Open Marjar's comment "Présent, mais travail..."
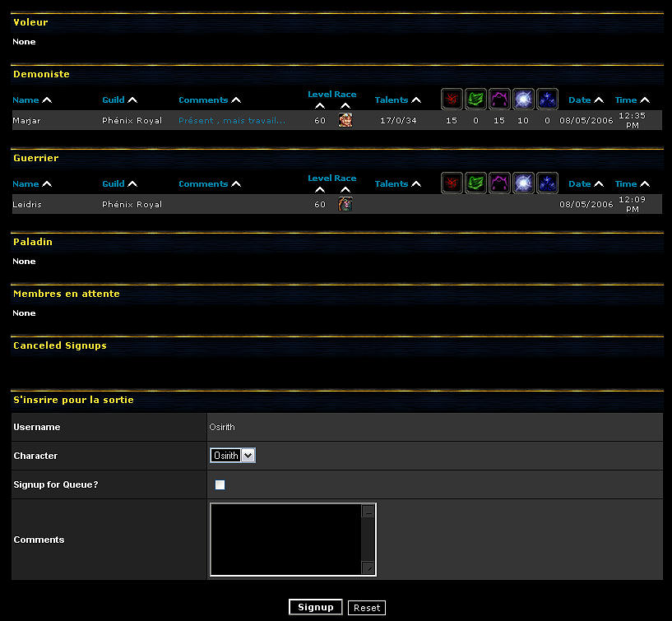 (x=232, y=121)
